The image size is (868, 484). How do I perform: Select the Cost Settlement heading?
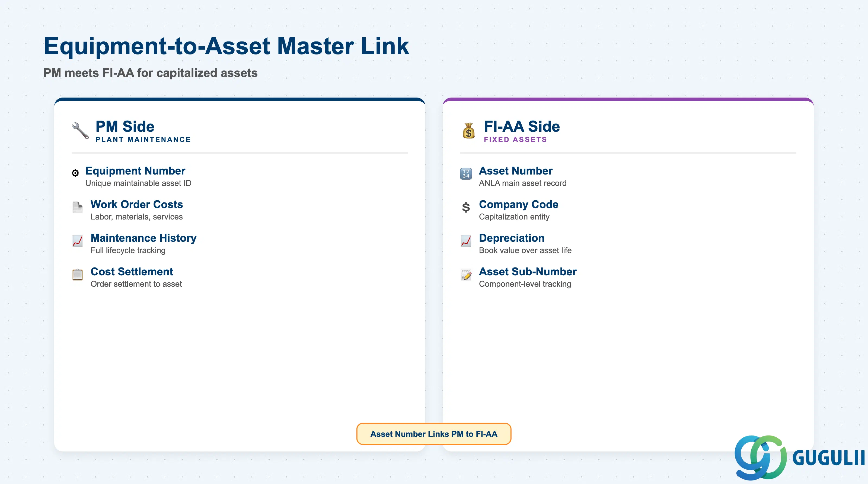(x=132, y=272)
